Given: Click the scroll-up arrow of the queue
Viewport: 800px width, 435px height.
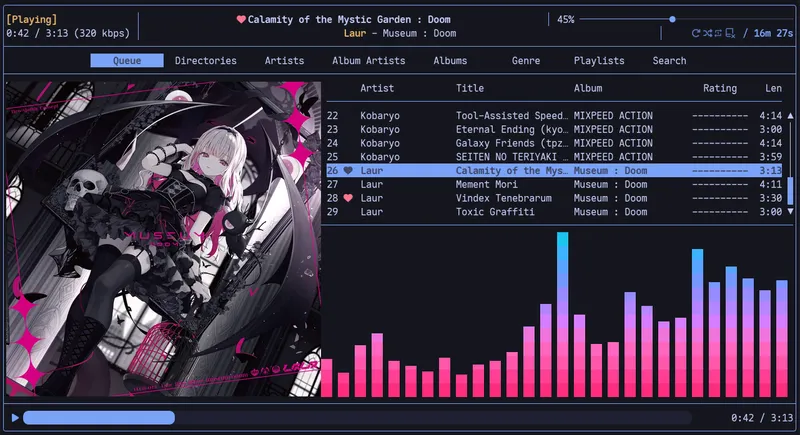Looking at the screenshot, I should click(790, 116).
